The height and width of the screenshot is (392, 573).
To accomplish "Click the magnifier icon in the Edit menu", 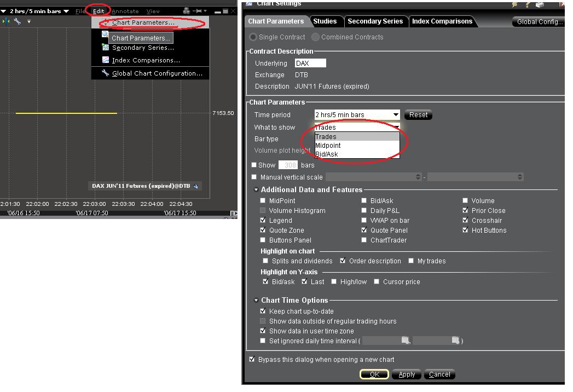I will [105, 34].
